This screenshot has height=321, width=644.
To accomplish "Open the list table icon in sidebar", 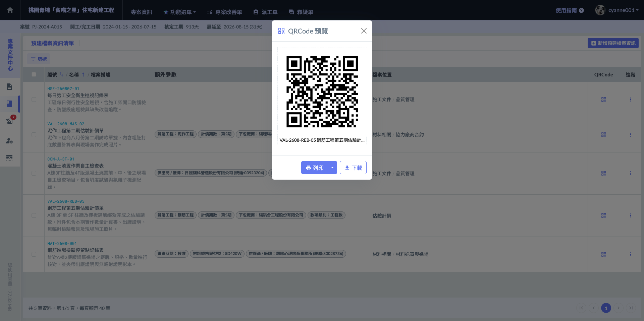I will pyautogui.click(x=9, y=158).
